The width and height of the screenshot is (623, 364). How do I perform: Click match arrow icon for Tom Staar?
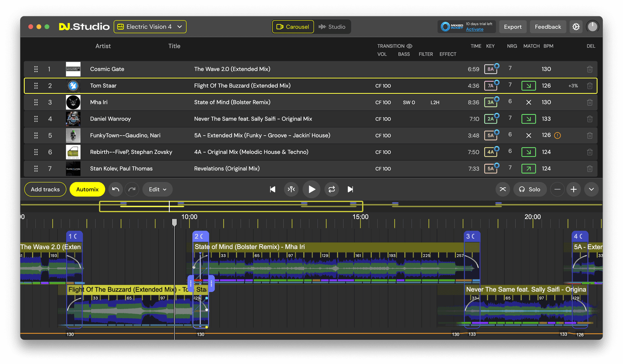tap(528, 86)
